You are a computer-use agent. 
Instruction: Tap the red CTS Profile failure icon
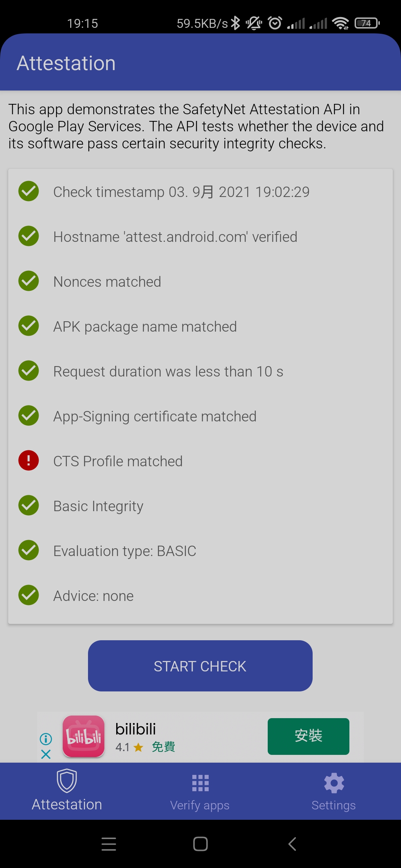coord(29,461)
